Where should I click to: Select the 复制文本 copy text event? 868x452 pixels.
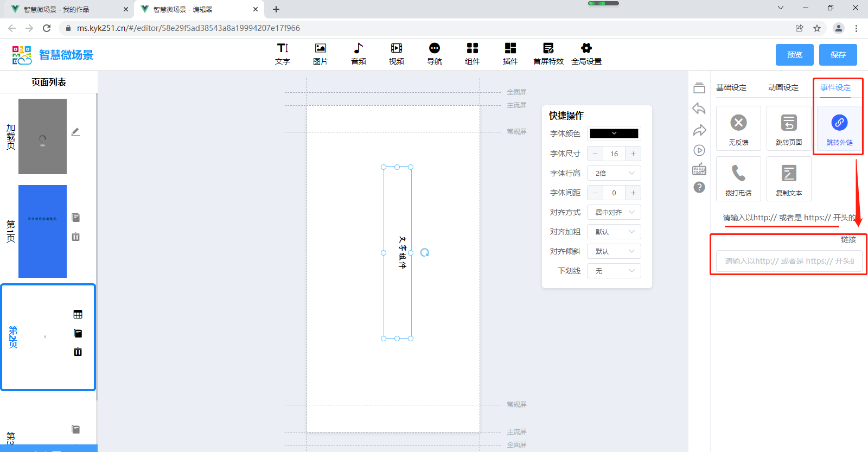pos(789,179)
